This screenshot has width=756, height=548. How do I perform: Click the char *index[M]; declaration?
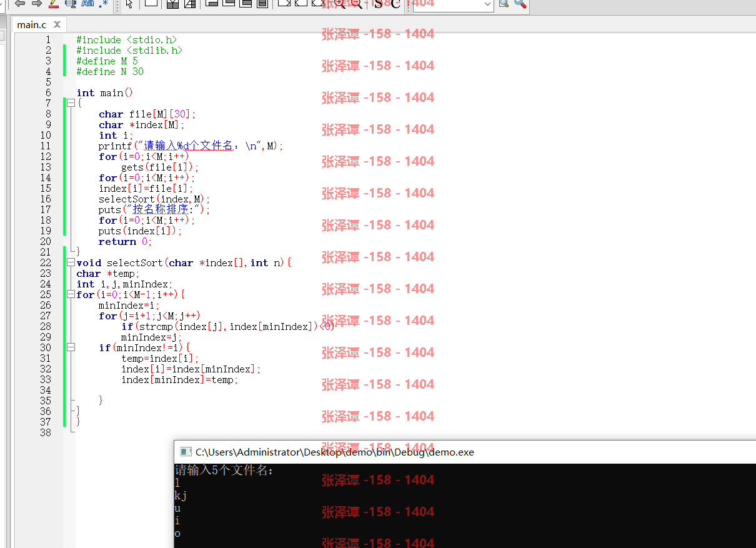click(x=142, y=125)
